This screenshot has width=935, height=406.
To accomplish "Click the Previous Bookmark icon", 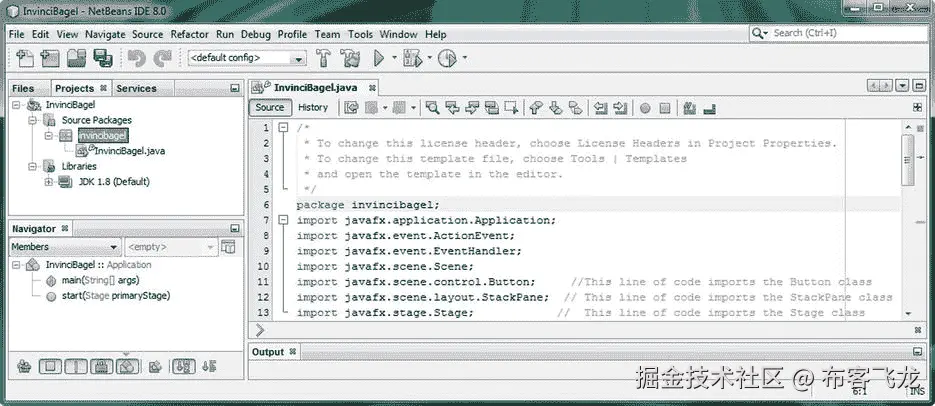I will coord(535,108).
